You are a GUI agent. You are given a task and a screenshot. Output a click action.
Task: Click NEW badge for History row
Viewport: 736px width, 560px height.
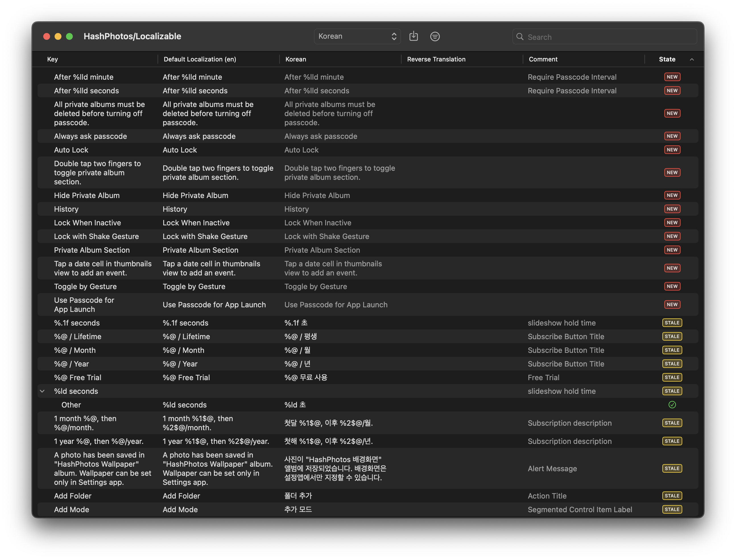click(x=672, y=209)
